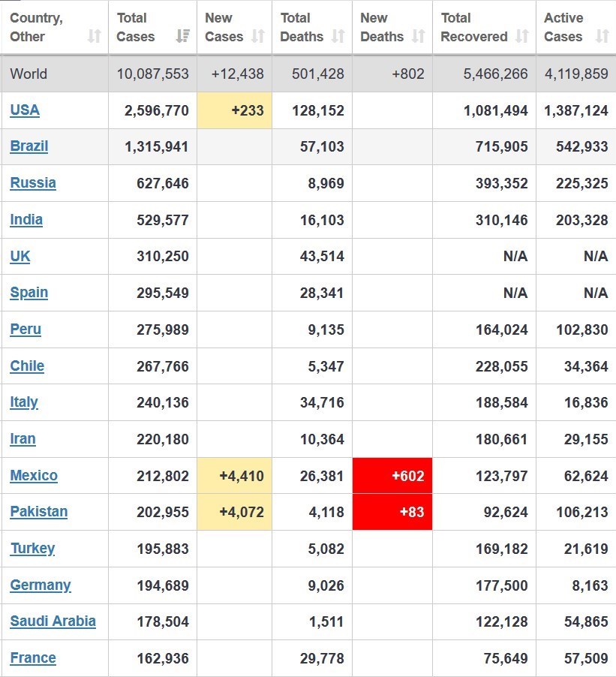Sort by Country, Other sort icon
The height and width of the screenshot is (677, 616).
[94, 36]
